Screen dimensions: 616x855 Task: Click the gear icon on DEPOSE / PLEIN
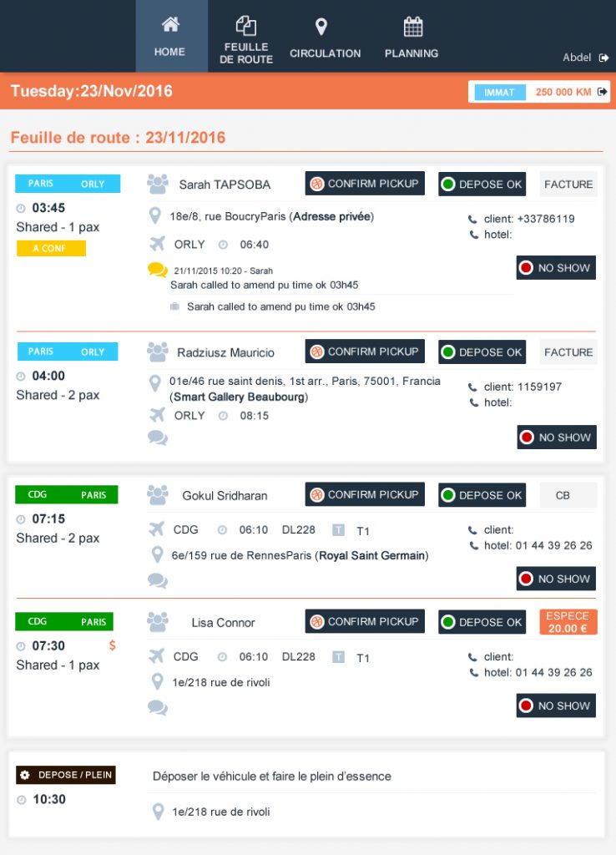pyautogui.click(x=24, y=776)
